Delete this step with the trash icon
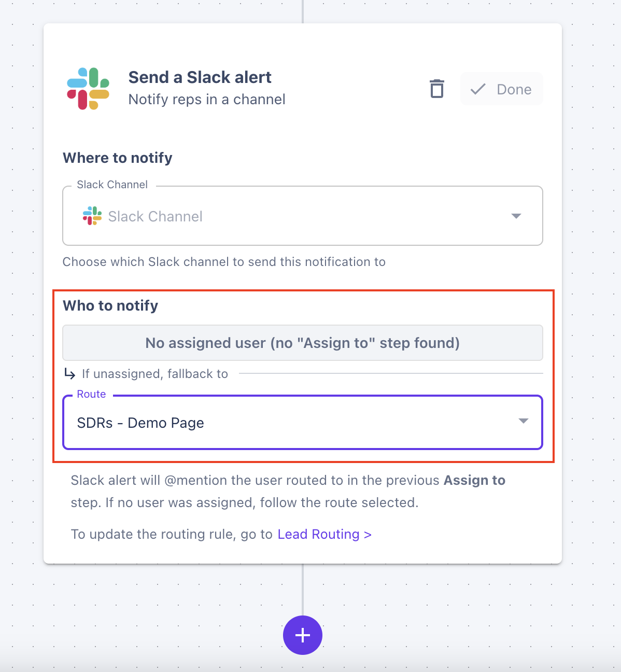Image resolution: width=621 pixels, height=672 pixels. [x=437, y=89]
